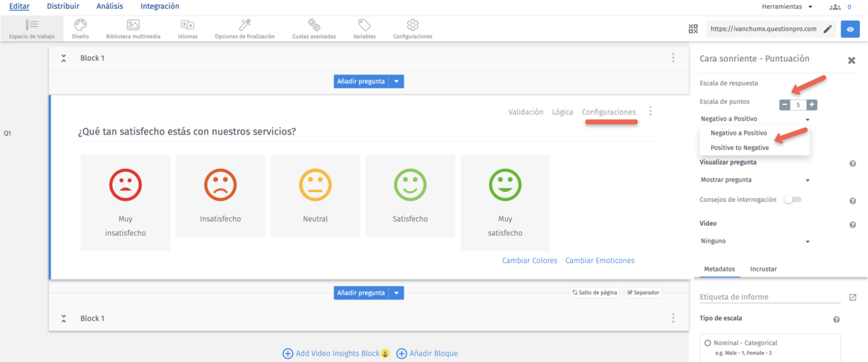868x362 pixels.
Task: Open the three-dot menu of the bottom Block 1
Action: click(x=673, y=318)
